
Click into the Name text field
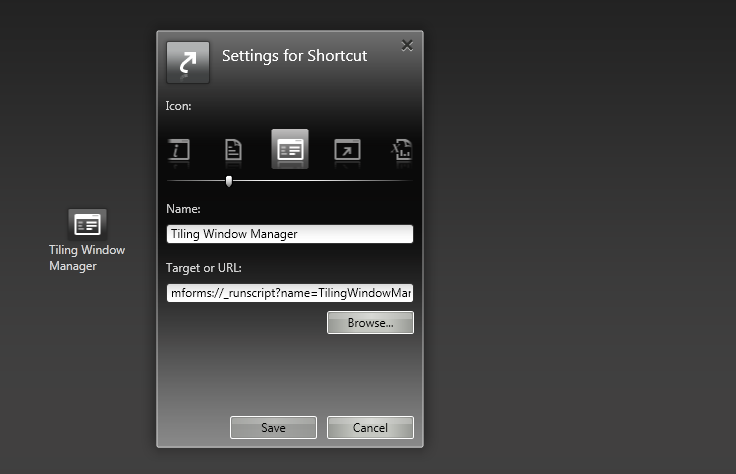tap(290, 234)
